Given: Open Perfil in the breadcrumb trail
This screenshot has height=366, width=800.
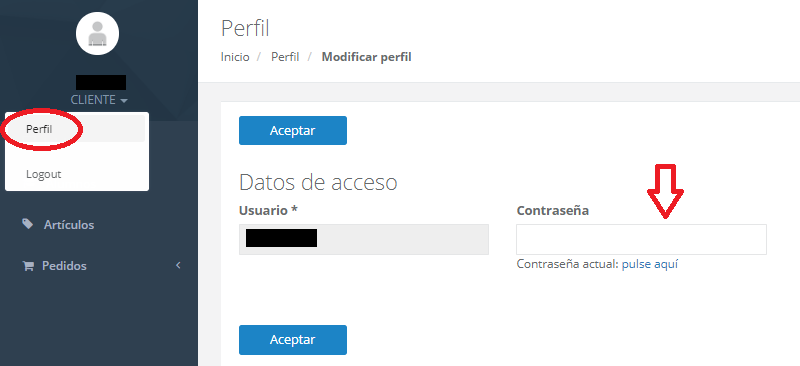Looking at the screenshot, I should 285,57.
